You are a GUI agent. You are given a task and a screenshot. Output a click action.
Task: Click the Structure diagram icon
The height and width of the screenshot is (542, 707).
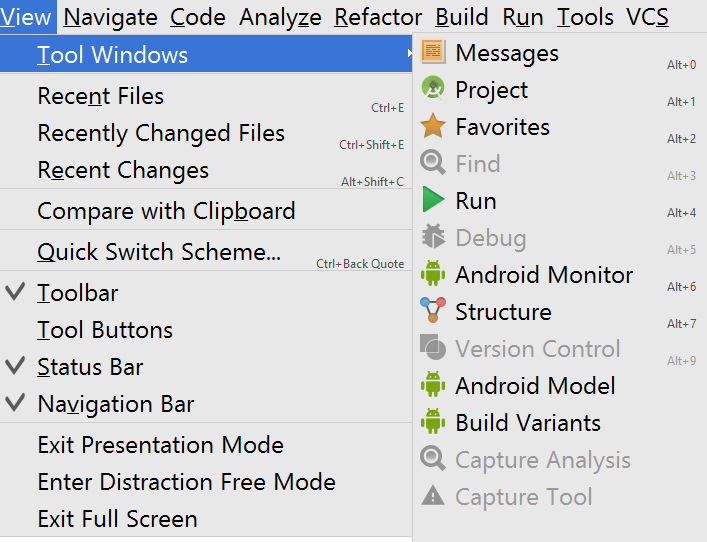click(x=433, y=310)
